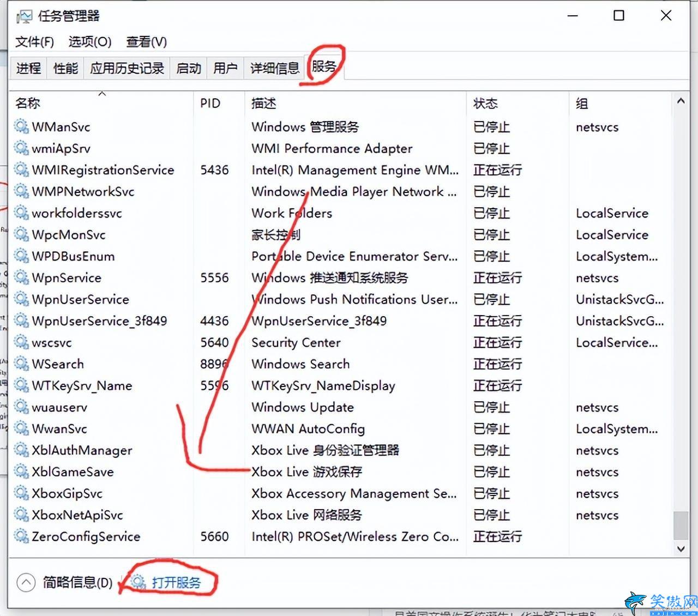Click the scrollbar up arrow
The width and height of the screenshot is (698, 616).
681,101
